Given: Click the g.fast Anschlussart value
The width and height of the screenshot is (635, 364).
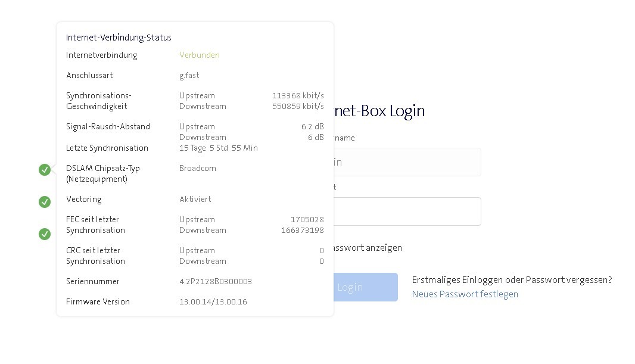Looking at the screenshot, I should (189, 76).
